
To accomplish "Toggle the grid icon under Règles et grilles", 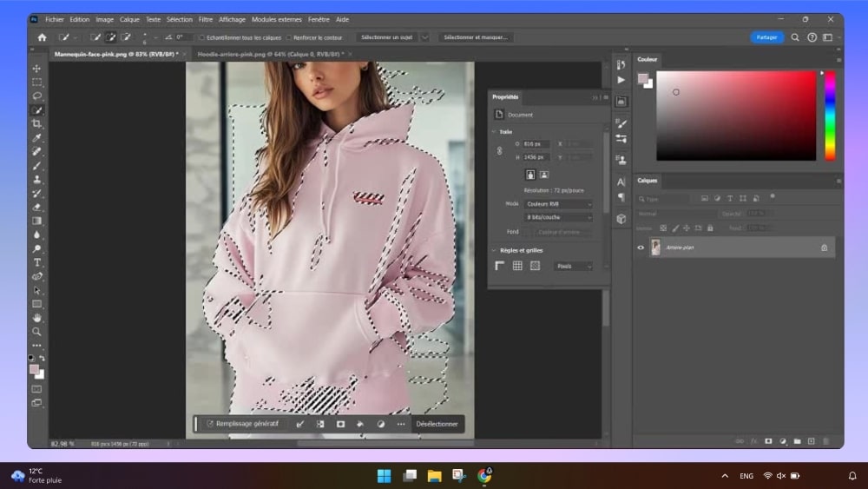I will tap(517, 266).
